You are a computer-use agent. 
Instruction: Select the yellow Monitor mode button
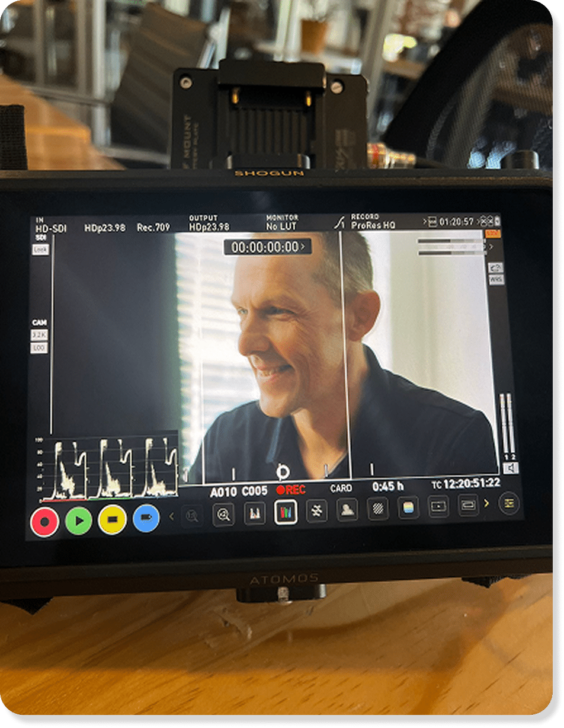(x=112, y=520)
